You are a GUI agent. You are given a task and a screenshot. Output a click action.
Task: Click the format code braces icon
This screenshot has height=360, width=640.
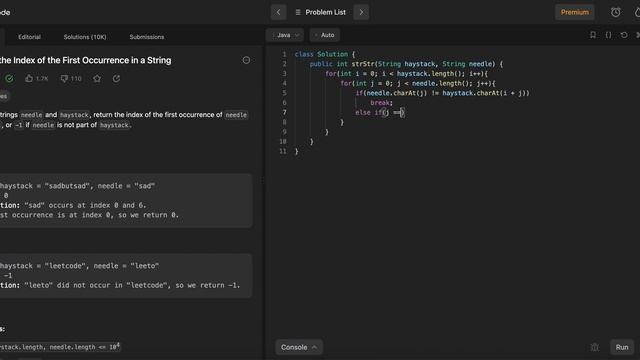608,35
